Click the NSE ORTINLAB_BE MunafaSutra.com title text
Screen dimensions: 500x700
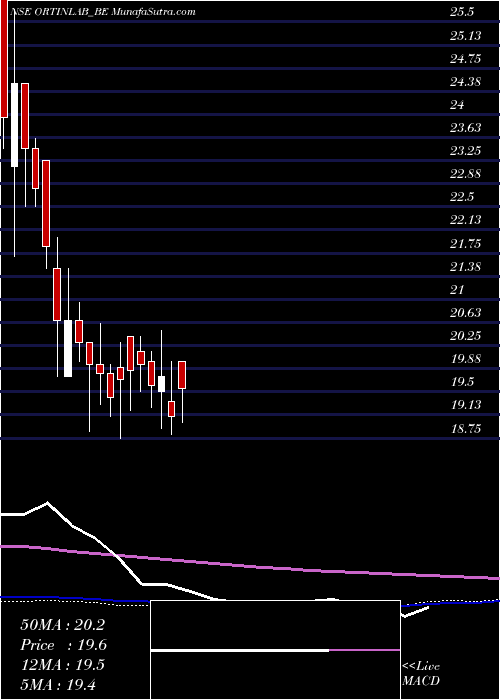coord(102,12)
